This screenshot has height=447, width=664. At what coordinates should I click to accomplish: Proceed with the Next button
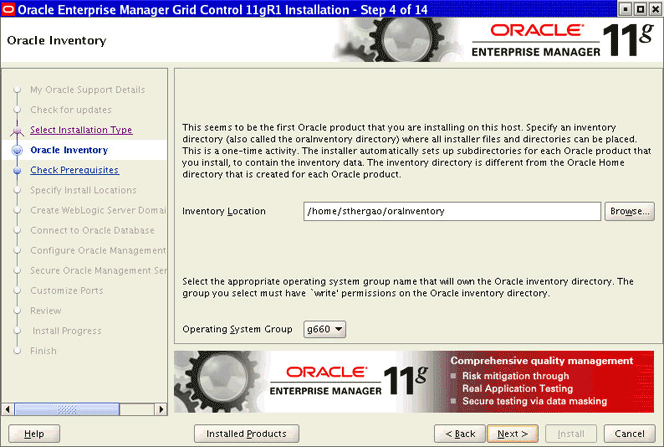click(513, 434)
